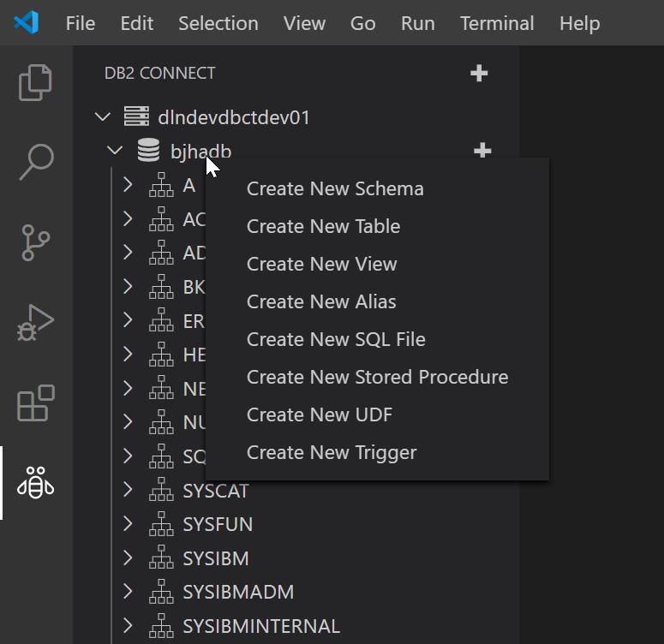Select the bjhadb database label

200,152
